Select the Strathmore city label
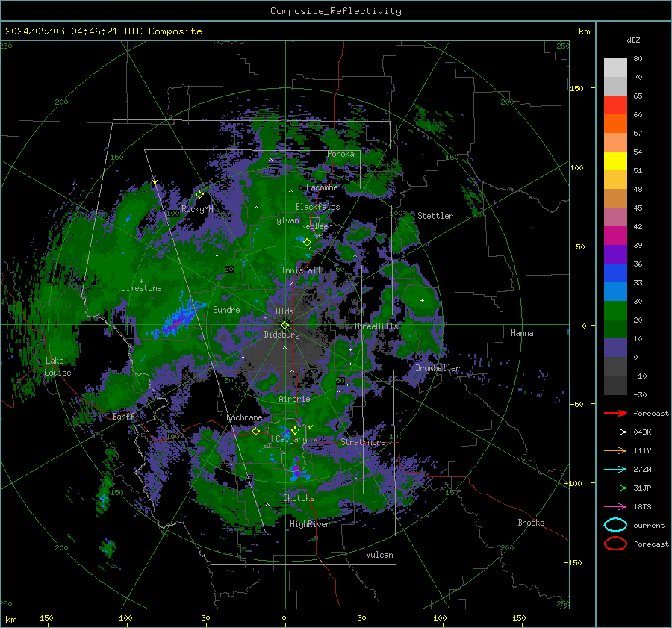Screen dimensions: 672x628 coord(363,442)
